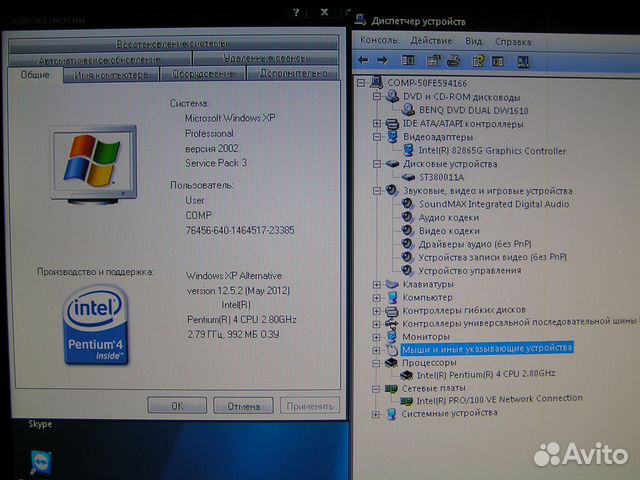The height and width of the screenshot is (480, 640).
Task: Expand the IDE ATA/ATAPI контроллеры node
Action: point(377,123)
